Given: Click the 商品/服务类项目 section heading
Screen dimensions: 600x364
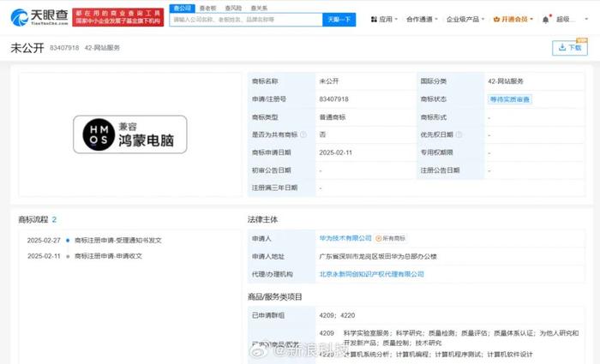Looking at the screenshot, I should [275, 296].
